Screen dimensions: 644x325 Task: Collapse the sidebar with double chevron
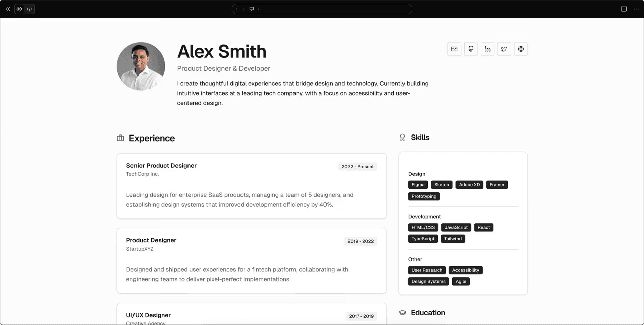pyautogui.click(x=8, y=9)
